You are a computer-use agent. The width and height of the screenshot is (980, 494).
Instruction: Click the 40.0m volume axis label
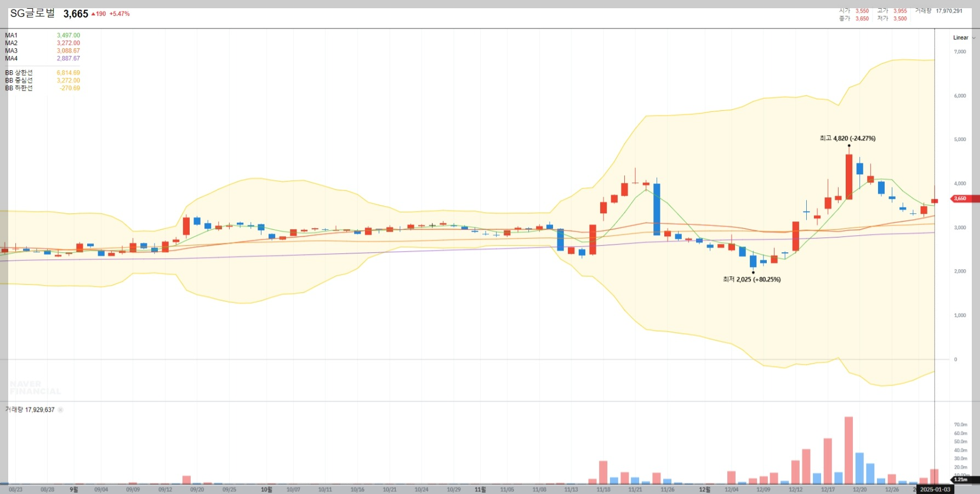960,450
